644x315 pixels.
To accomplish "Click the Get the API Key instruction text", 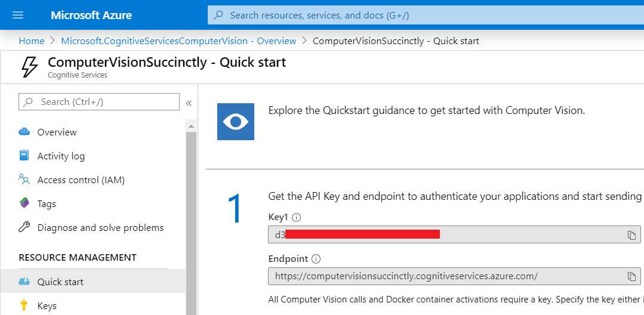I will click(455, 196).
